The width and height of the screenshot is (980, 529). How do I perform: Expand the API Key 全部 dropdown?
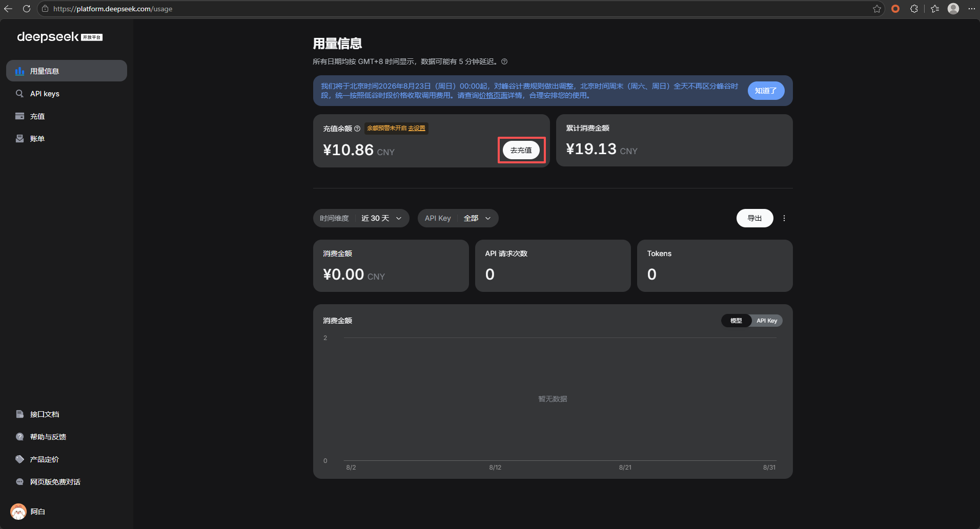coord(458,218)
